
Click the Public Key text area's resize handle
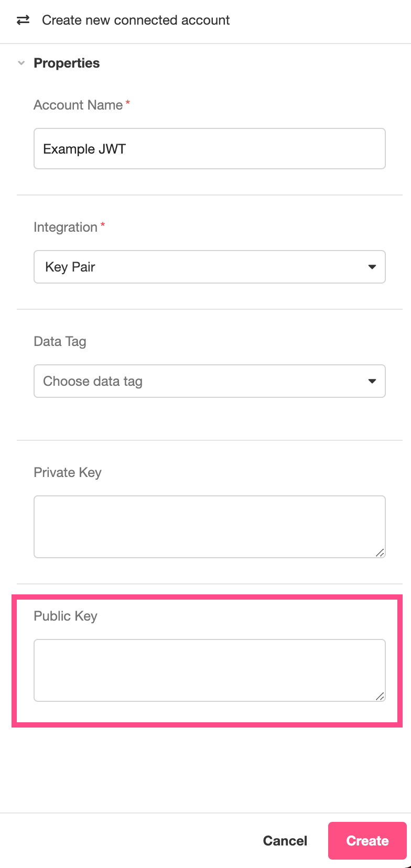pos(380,696)
